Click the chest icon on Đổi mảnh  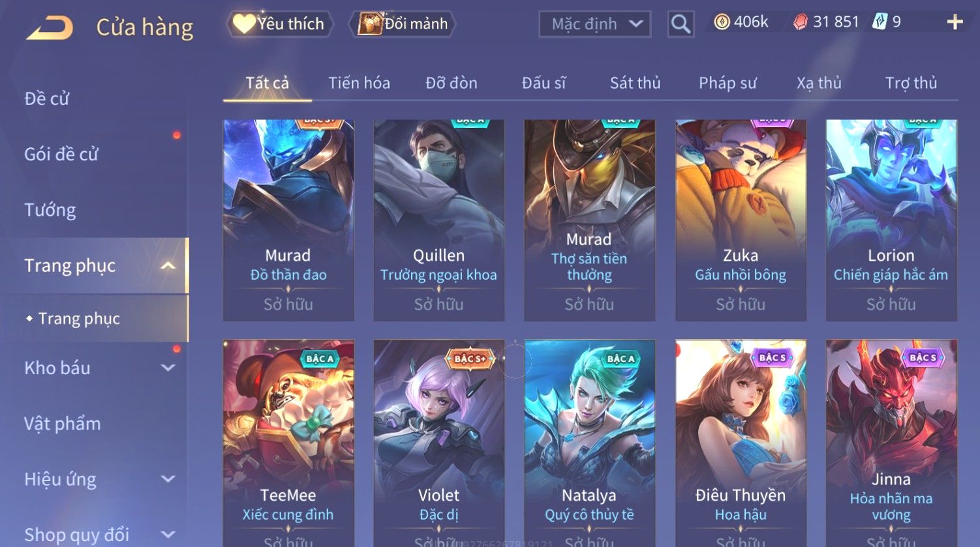pos(370,23)
